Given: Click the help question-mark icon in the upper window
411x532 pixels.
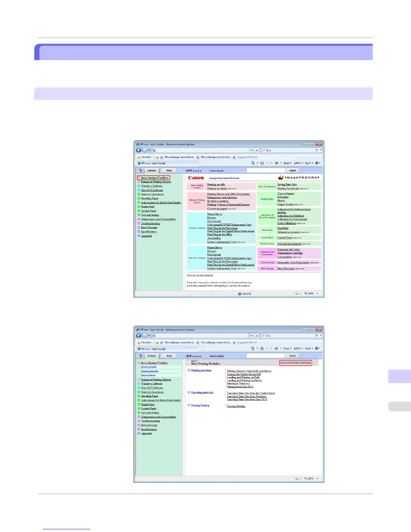Looking at the screenshot, I should pos(317,163).
